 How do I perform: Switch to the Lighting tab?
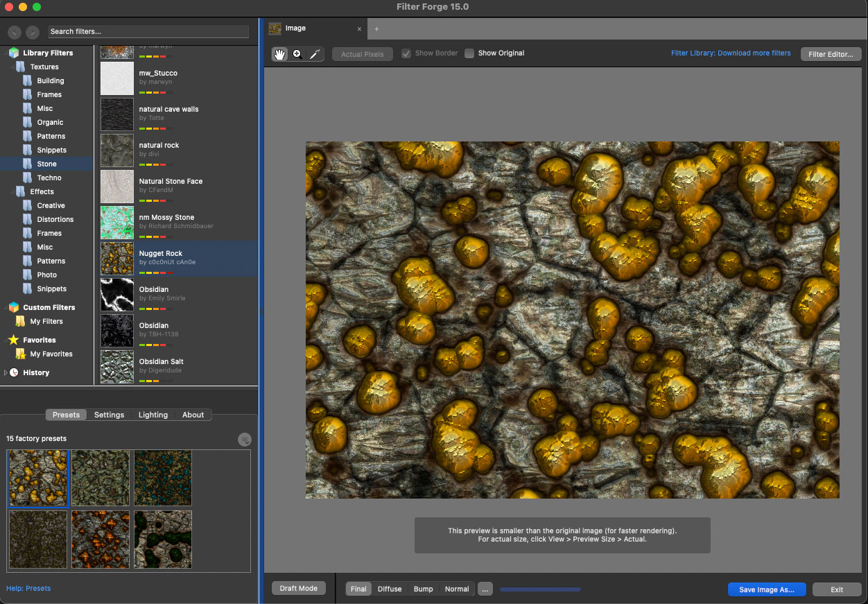153,415
